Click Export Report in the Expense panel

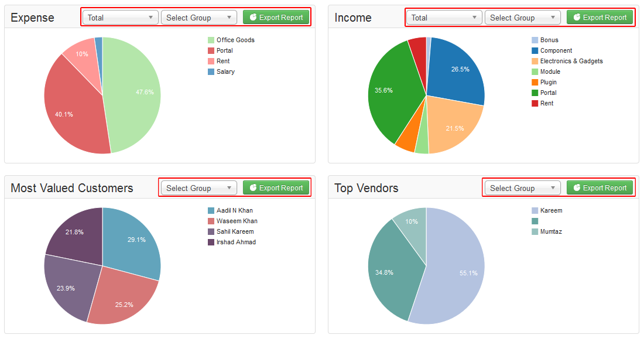click(x=276, y=17)
